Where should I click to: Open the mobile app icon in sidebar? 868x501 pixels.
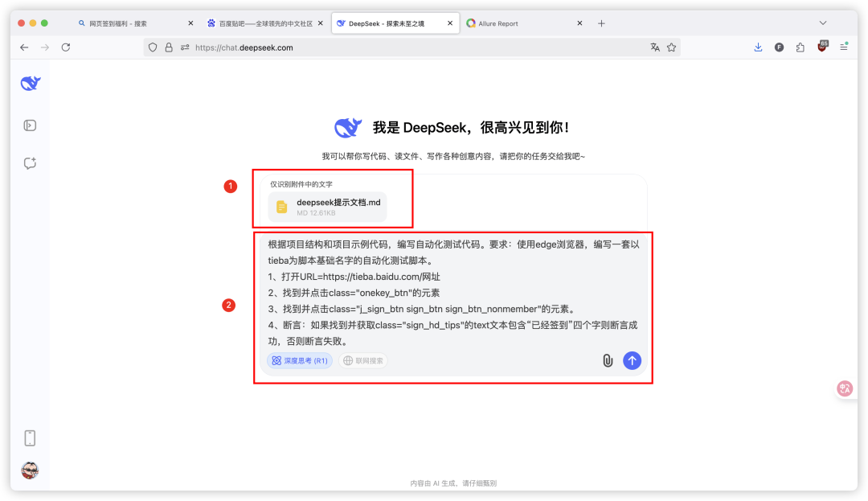pos(30,437)
